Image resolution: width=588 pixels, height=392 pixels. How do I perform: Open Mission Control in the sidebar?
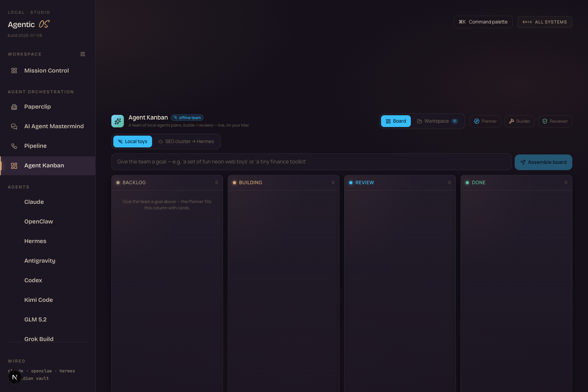coord(47,71)
